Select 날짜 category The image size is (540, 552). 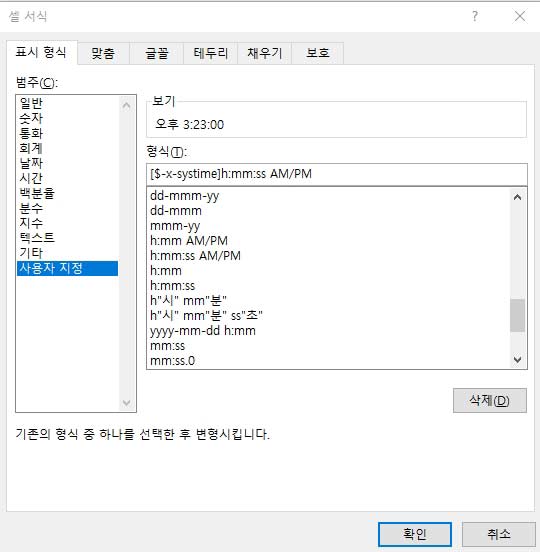(x=67, y=163)
